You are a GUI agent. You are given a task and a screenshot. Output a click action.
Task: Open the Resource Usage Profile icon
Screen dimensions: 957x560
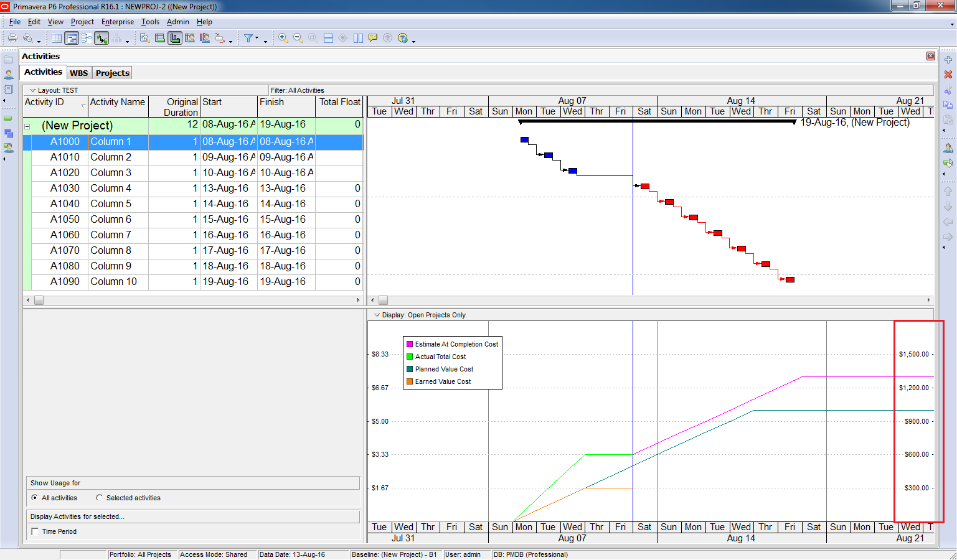click(x=205, y=38)
